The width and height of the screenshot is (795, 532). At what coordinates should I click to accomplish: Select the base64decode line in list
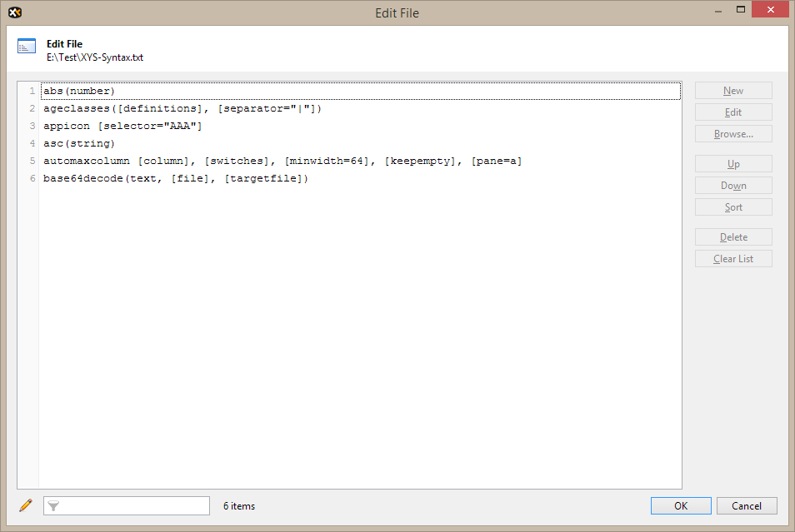pos(175,178)
